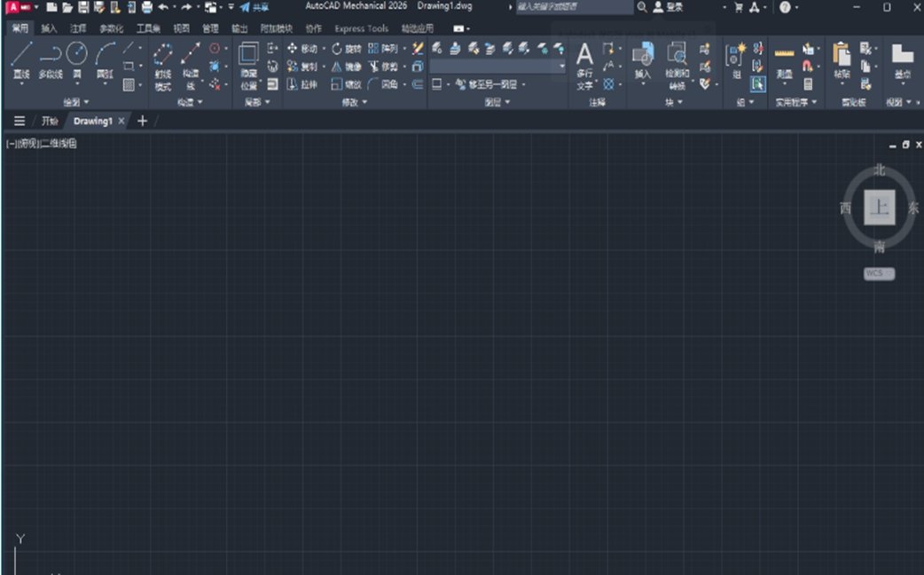Screen dimensions: 924x575
Task: Add a new drawing tab with plus button
Action: click(x=142, y=121)
